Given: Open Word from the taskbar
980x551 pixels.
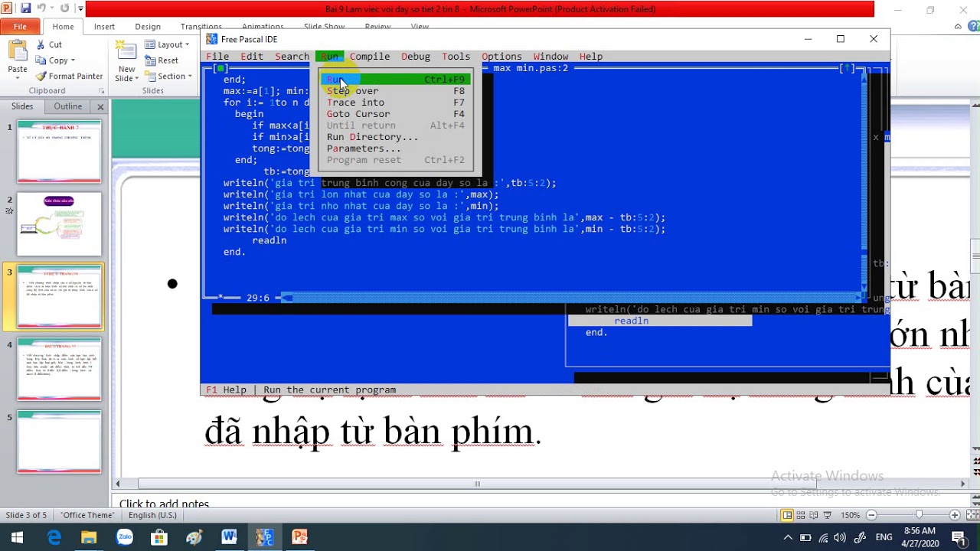Looking at the screenshot, I should pos(229,537).
